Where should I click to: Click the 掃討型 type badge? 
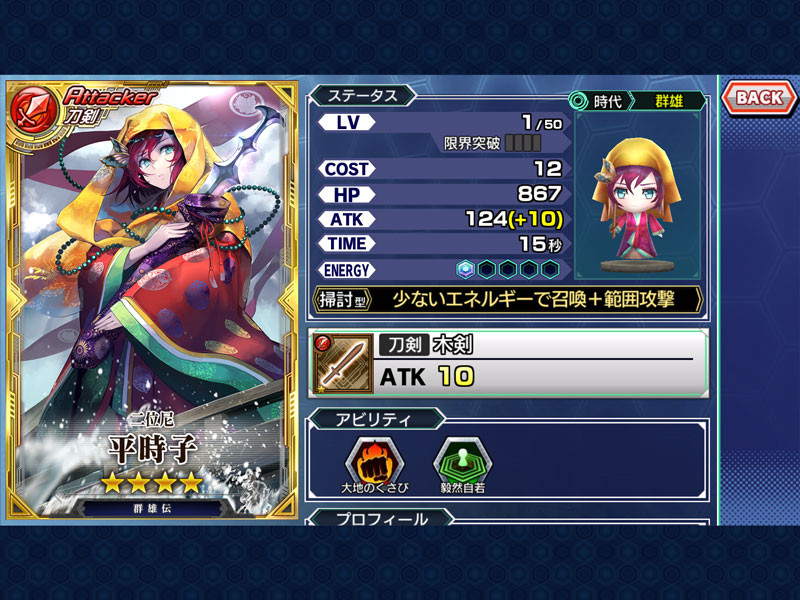(x=342, y=299)
